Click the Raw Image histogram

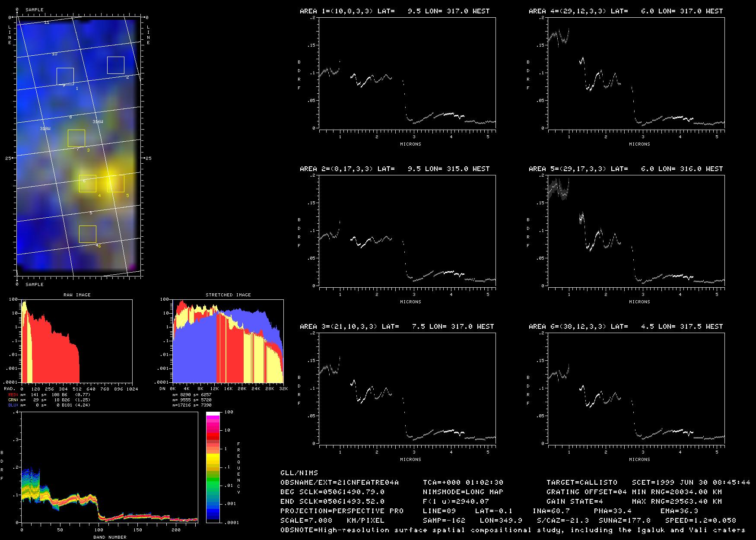[x=76, y=341]
